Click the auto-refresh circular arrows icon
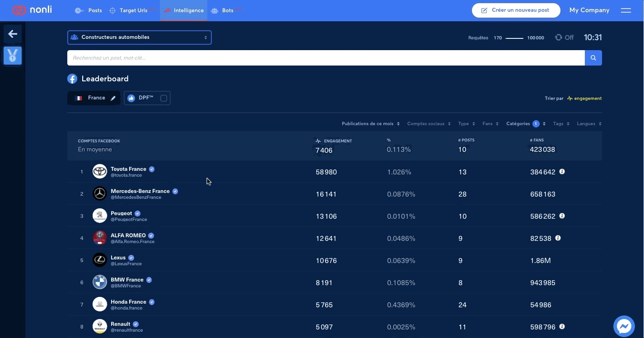 coord(559,38)
